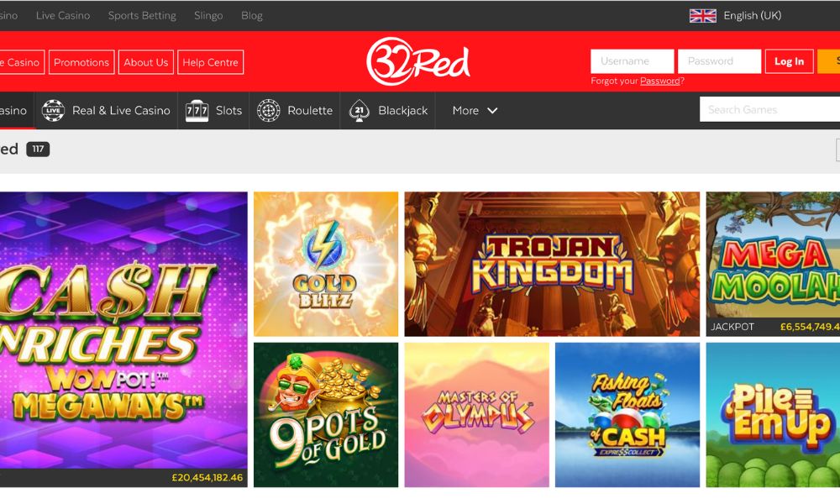Expand the More menu chevron
Screen dimensions: 840x504
point(492,110)
